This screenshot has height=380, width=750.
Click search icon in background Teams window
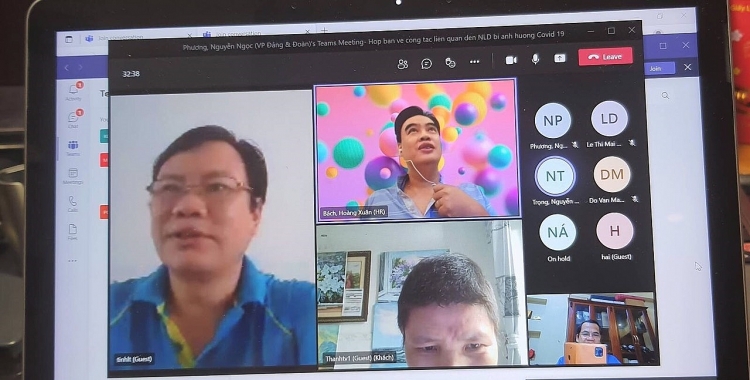[665, 96]
